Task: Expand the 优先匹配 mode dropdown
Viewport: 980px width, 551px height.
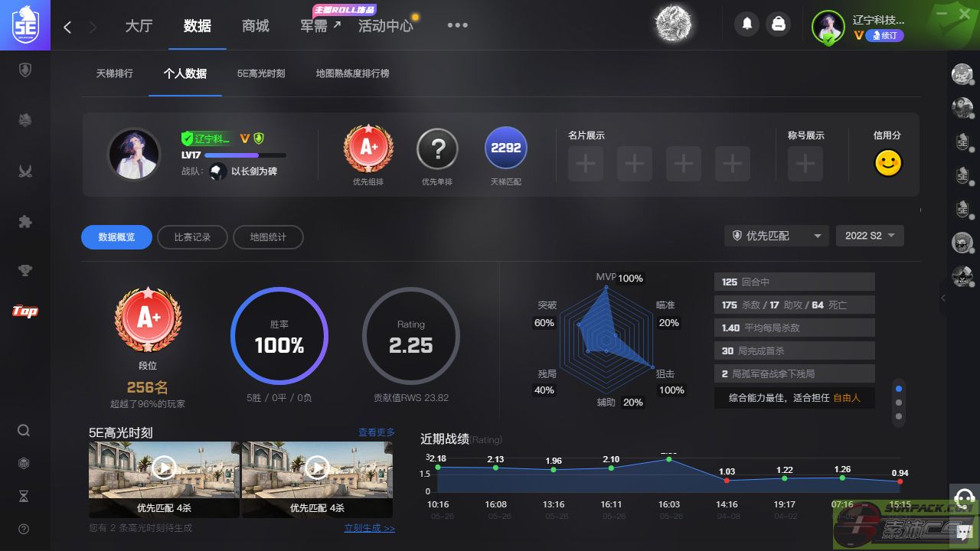Action: pos(776,236)
